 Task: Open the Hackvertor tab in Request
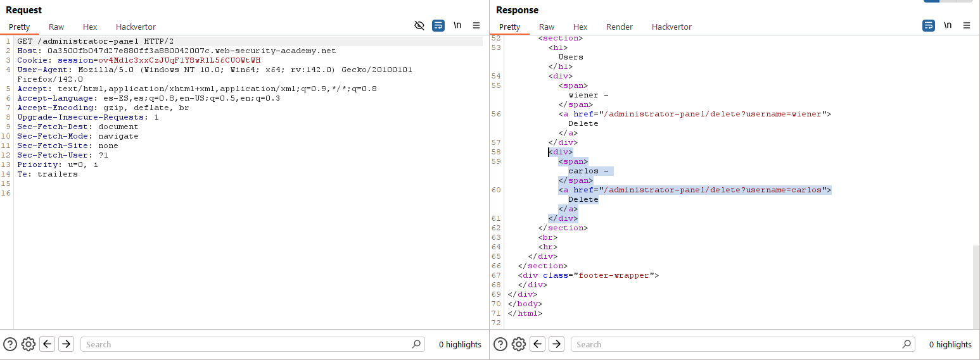136,27
